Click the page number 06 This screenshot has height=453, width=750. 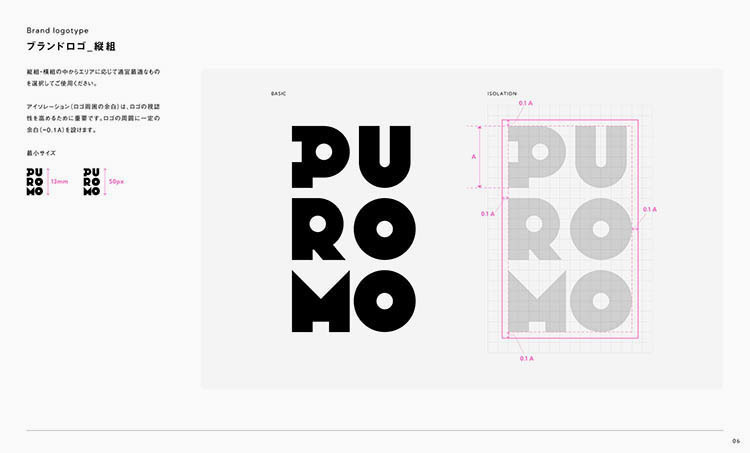(x=735, y=440)
